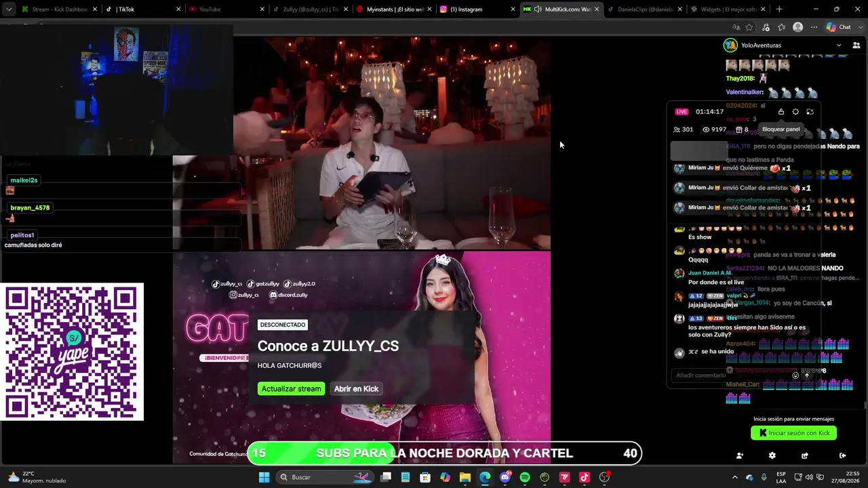Click the ESP LAA language indicator
The height and width of the screenshot is (488, 868).
point(782,477)
